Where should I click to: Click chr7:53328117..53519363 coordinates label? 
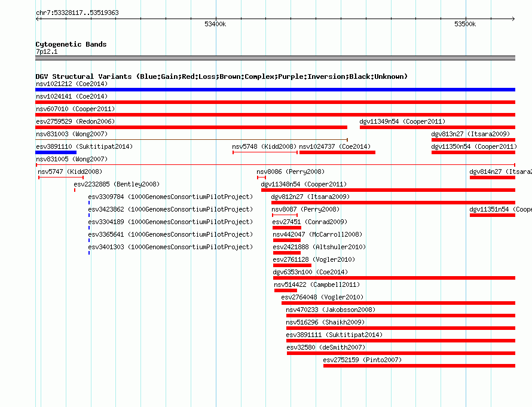click(77, 13)
